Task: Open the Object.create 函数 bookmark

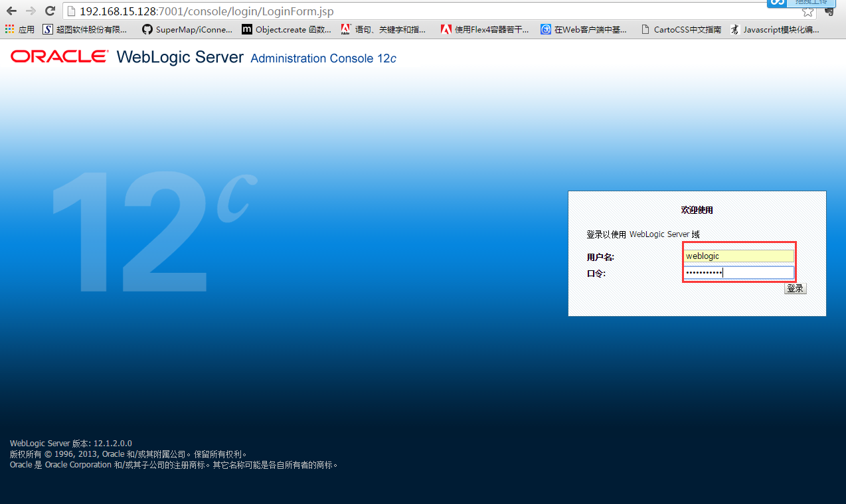Action: (x=286, y=29)
